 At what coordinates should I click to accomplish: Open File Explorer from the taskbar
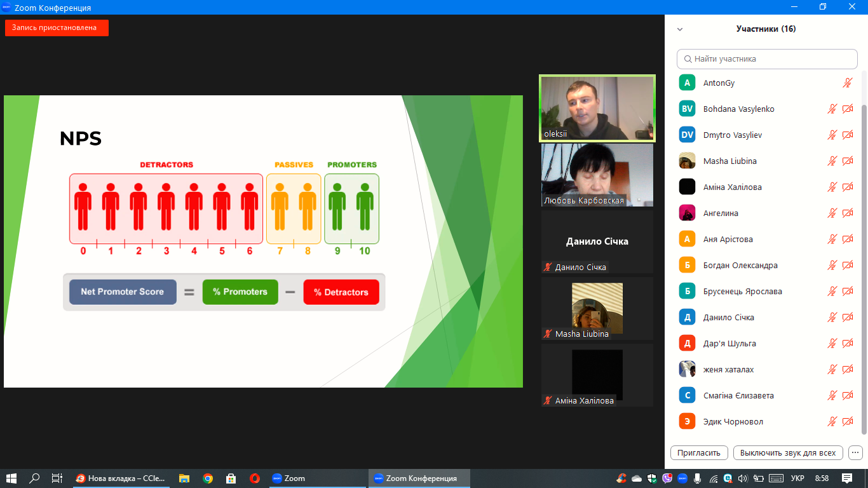(x=184, y=478)
